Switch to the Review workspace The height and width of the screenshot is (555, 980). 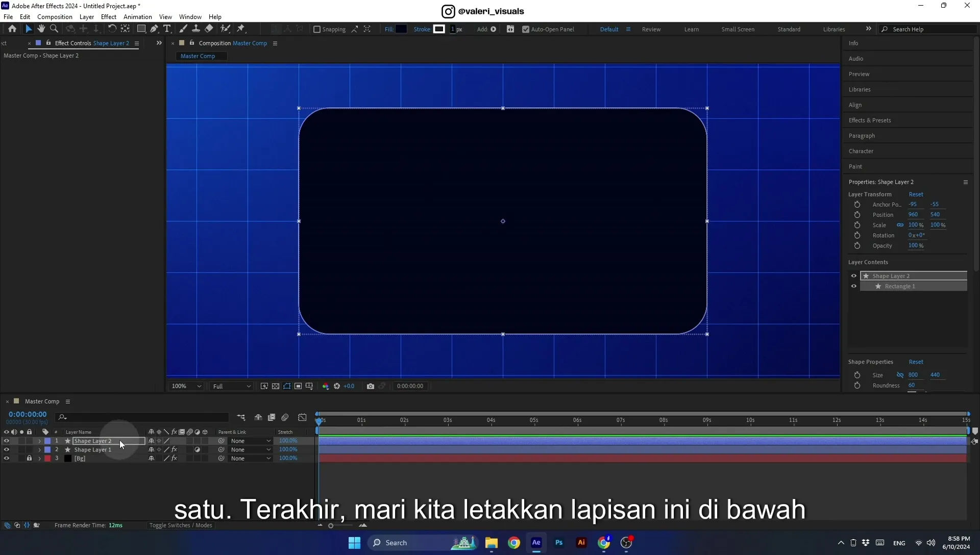coord(651,30)
